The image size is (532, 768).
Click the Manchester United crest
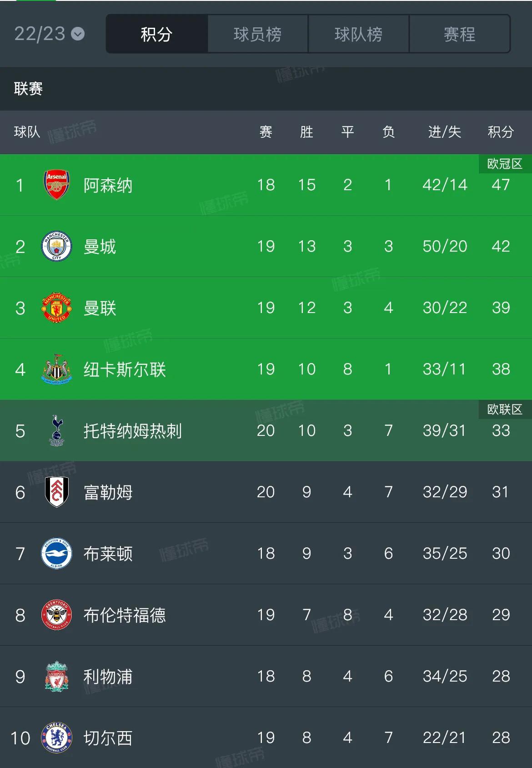[x=56, y=308]
